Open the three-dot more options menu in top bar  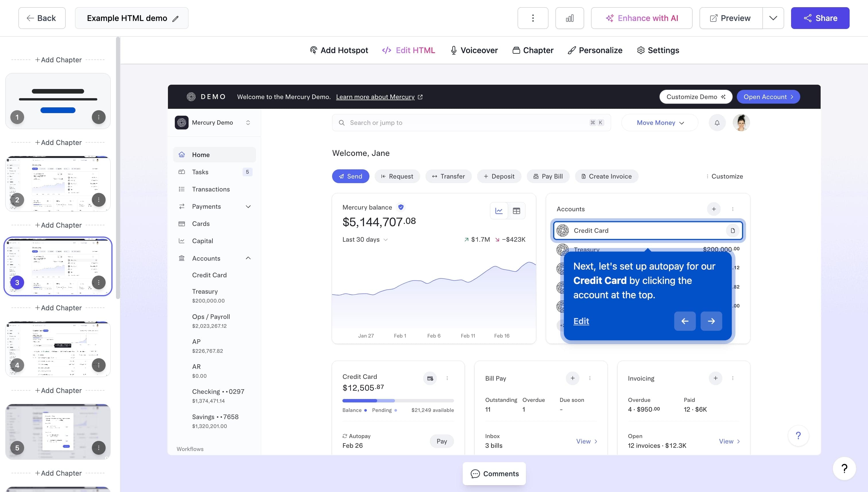tap(533, 18)
